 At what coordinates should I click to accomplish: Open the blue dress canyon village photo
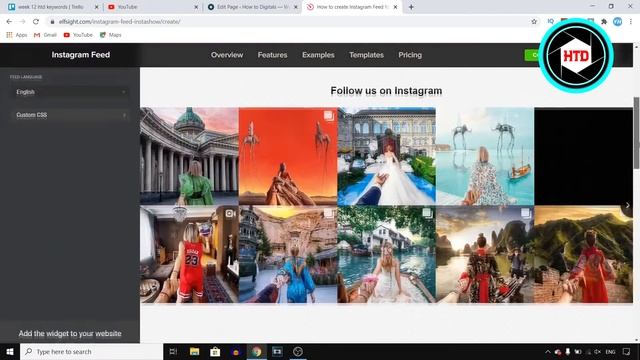(288, 254)
